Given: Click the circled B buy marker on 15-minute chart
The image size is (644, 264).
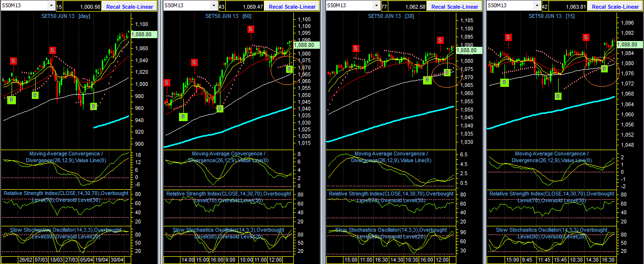Looking at the screenshot, I should 604,69.
